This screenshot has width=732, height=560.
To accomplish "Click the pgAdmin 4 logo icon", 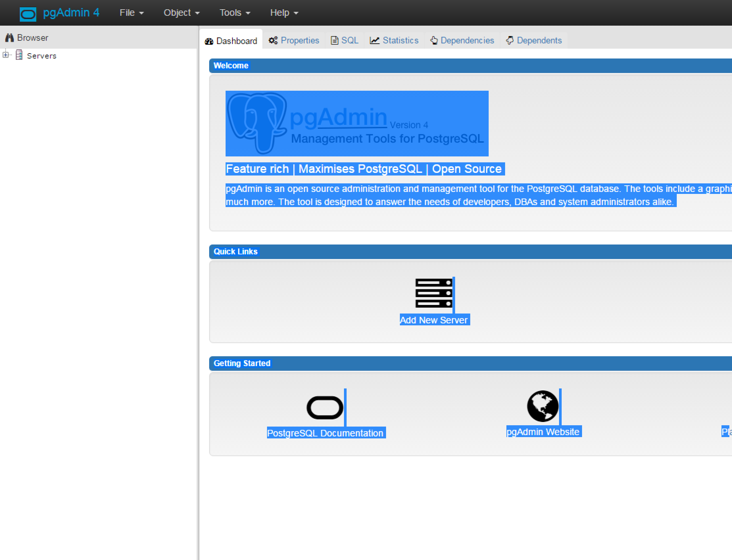I will coord(28,14).
